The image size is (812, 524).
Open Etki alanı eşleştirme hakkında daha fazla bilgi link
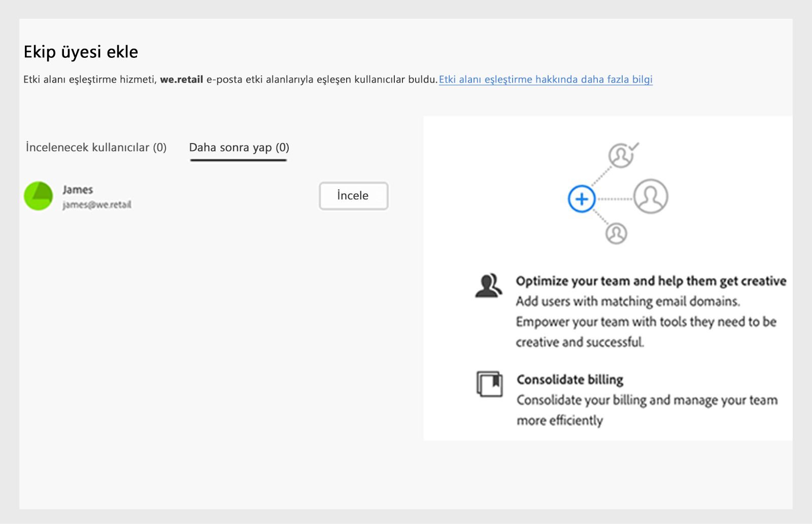coord(546,80)
